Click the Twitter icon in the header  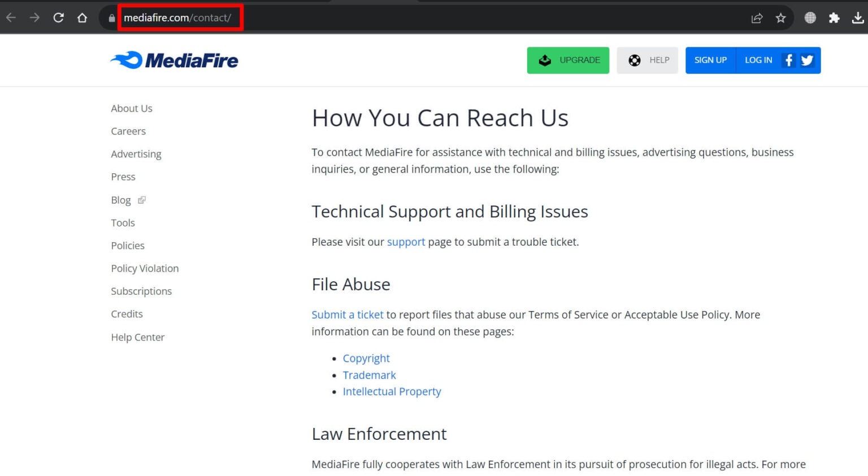[x=808, y=60]
